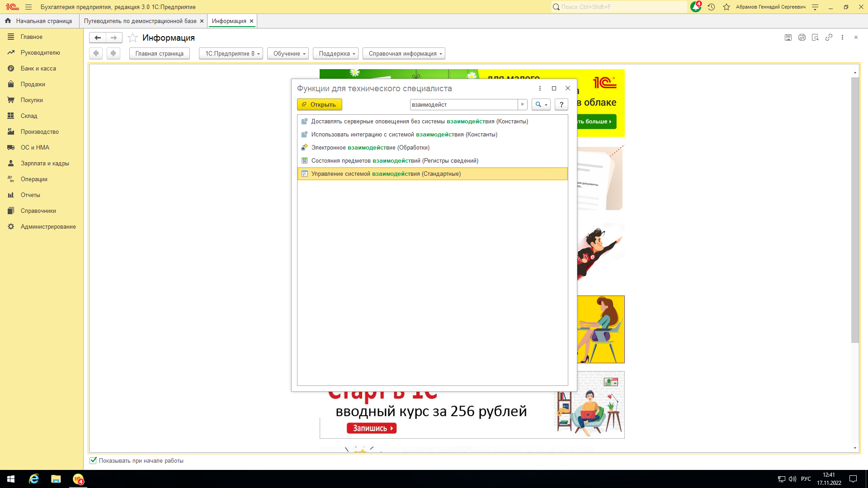Click the Открыть button
868x488 pixels.
tap(320, 104)
